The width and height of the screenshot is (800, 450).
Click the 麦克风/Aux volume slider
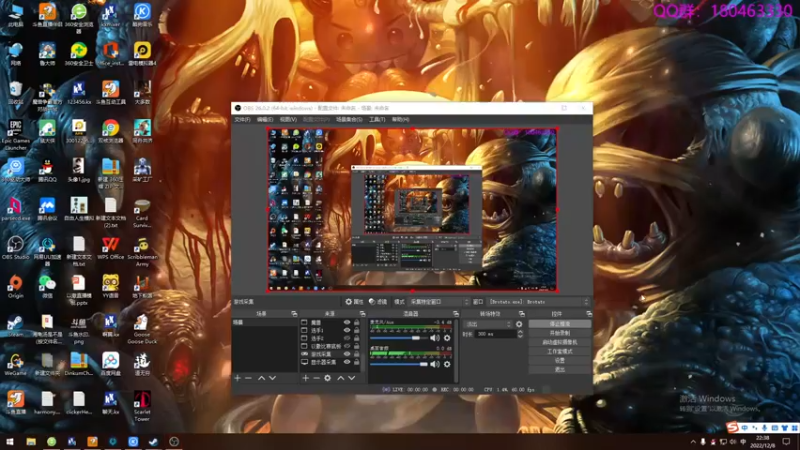399,338
